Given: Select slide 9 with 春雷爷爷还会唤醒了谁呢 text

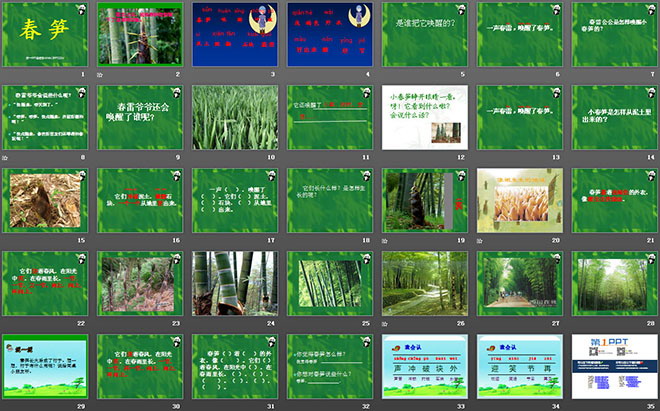Looking at the screenshot, I should (139, 117).
